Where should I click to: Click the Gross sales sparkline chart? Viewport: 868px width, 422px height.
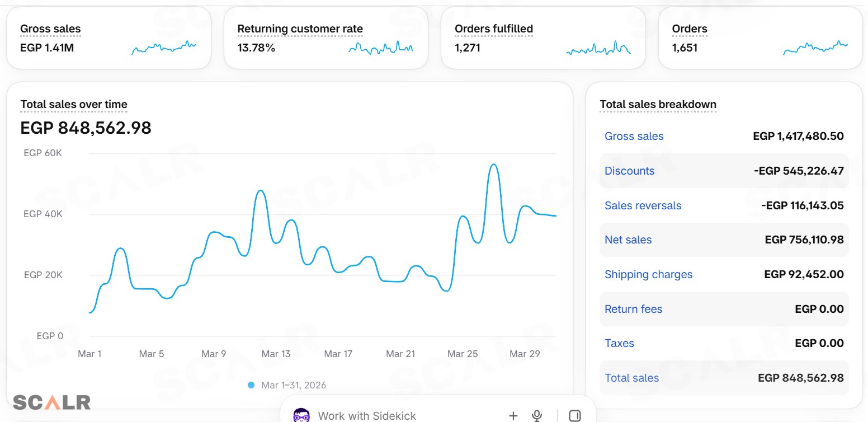164,48
